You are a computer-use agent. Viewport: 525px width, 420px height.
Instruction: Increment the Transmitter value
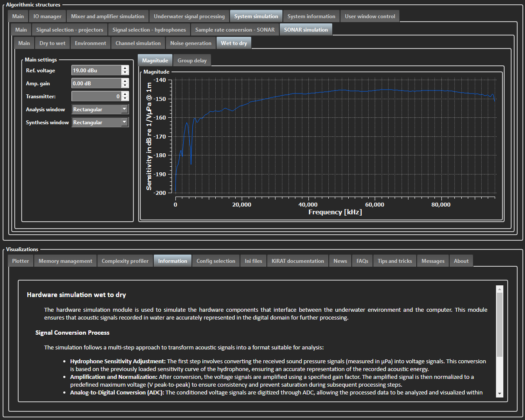(125, 94)
